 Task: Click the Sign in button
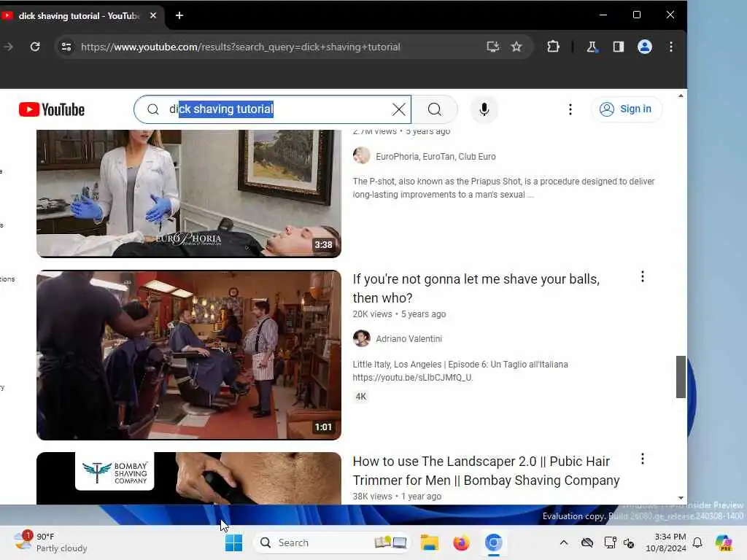point(627,109)
